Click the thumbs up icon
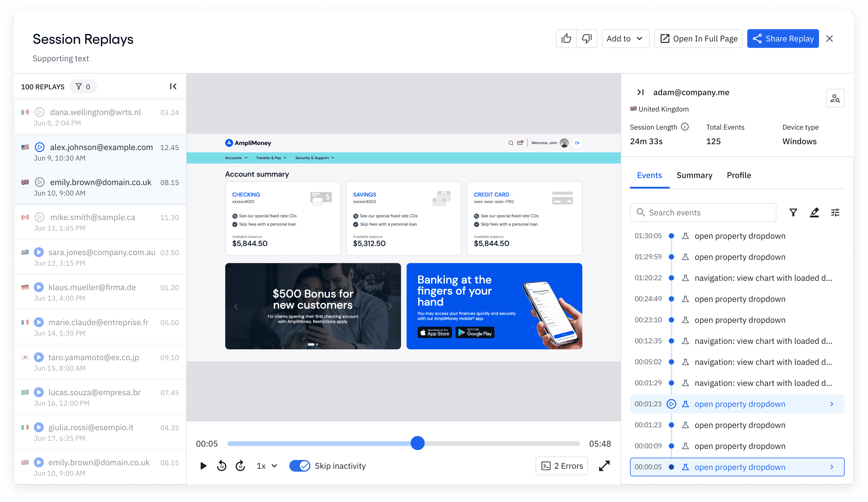 (566, 39)
